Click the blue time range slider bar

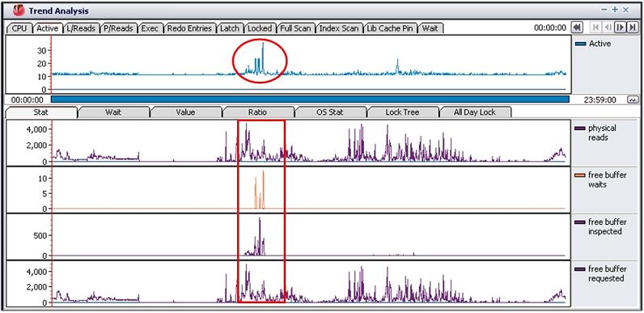pos(310,99)
